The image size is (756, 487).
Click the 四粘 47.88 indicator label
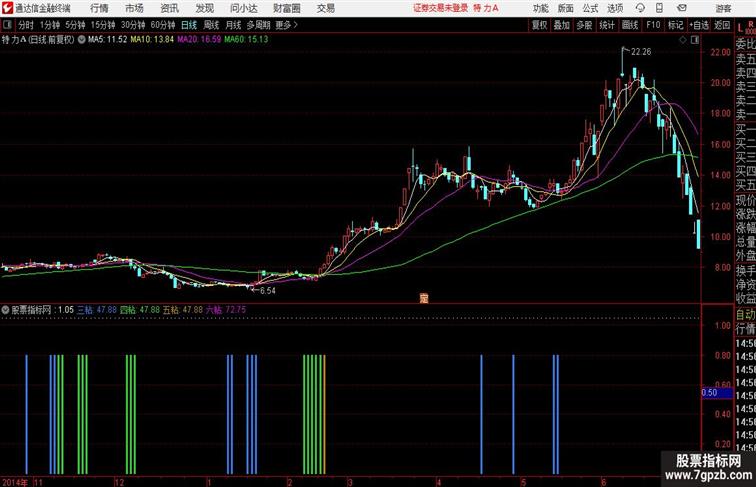click(x=140, y=310)
